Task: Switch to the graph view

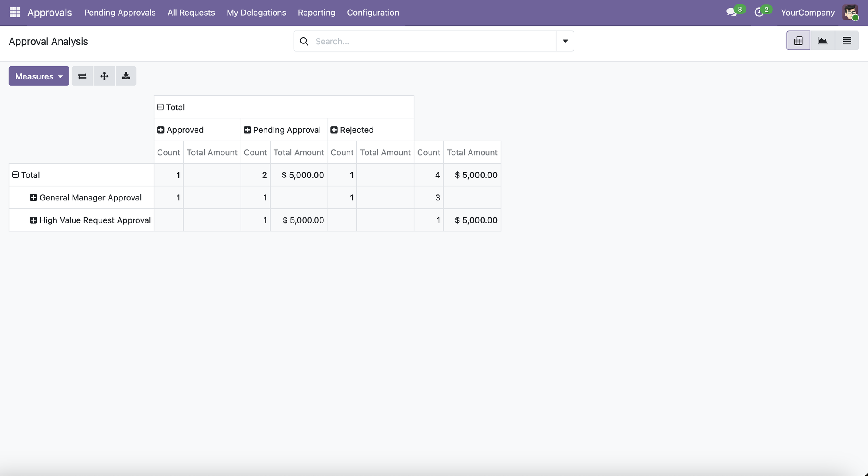Action: coord(822,41)
